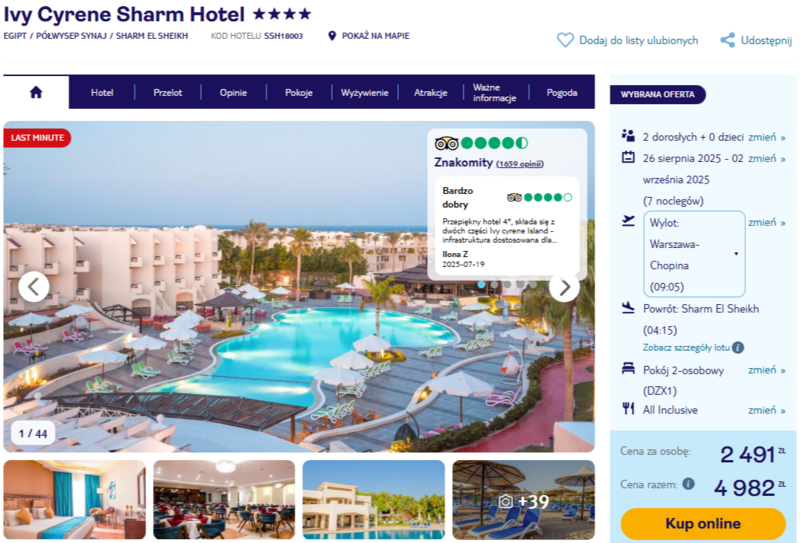Viewport: 800px width, 543px height.
Task: Open the hotel room bedroom thumbnail
Action: (x=74, y=500)
